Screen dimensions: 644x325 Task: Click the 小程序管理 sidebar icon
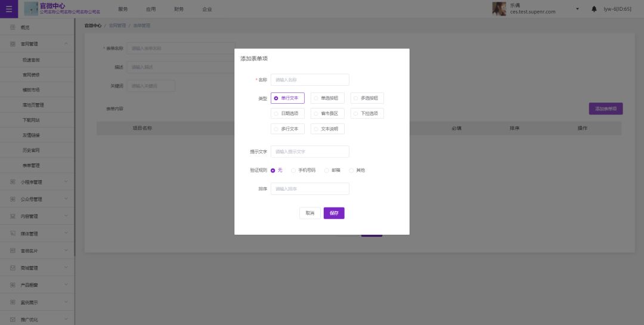[x=13, y=182]
